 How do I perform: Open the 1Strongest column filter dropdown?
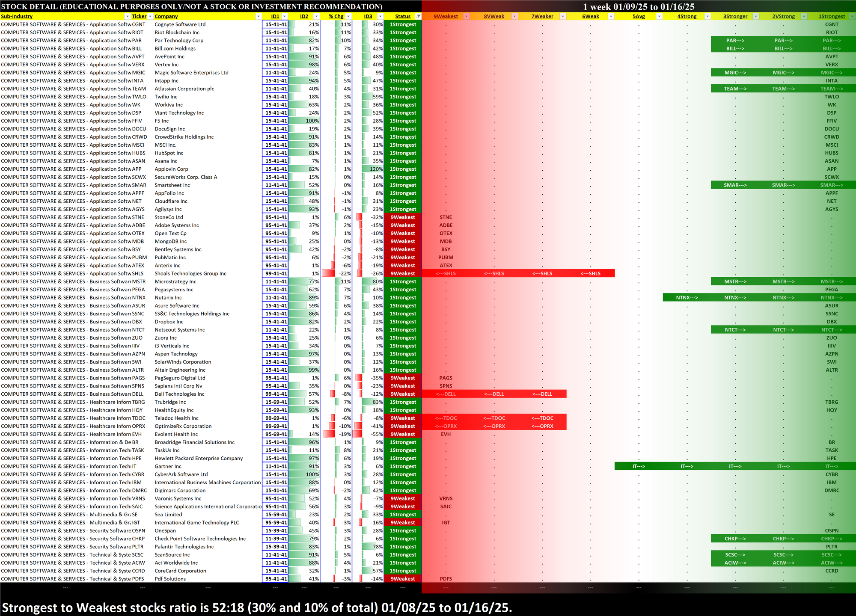[x=852, y=16]
